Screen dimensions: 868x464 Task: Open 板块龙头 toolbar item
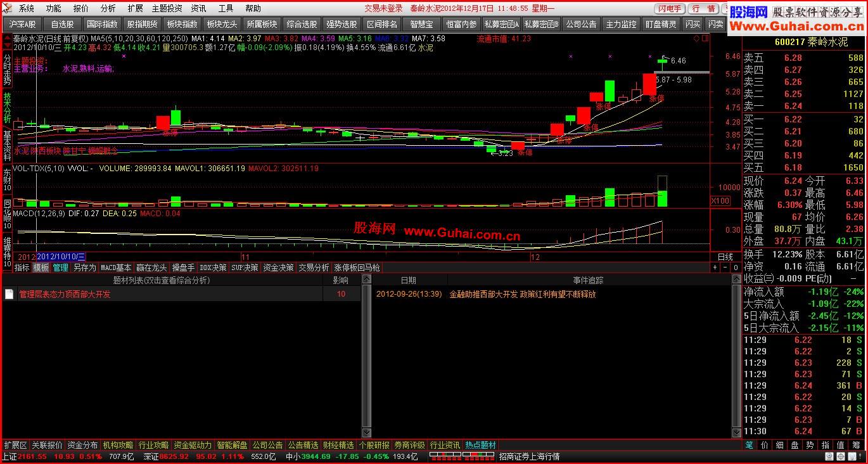point(222,24)
